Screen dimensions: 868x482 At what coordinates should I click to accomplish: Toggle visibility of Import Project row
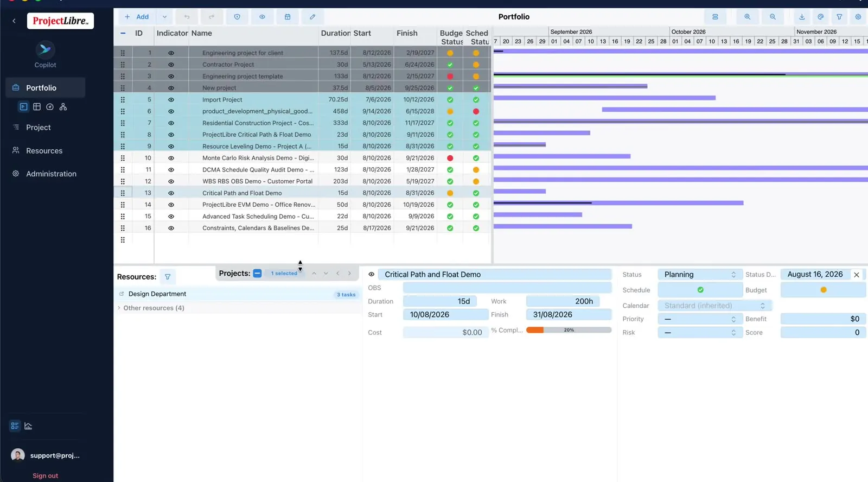171,100
